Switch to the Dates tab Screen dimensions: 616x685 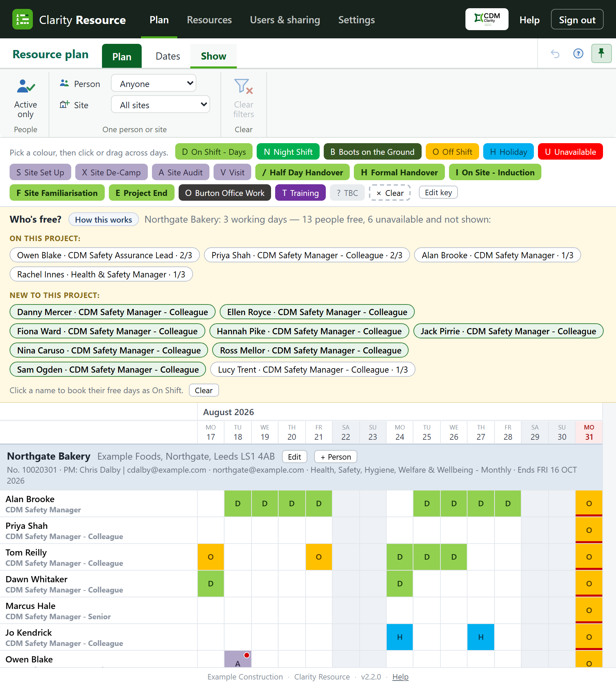click(168, 56)
